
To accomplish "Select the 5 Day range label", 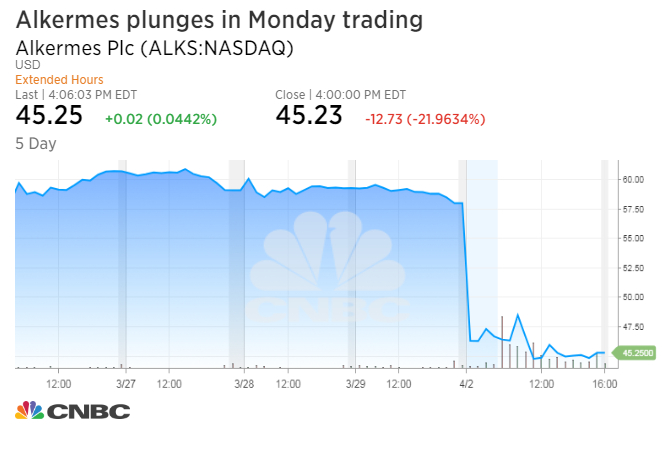I will point(36,143).
